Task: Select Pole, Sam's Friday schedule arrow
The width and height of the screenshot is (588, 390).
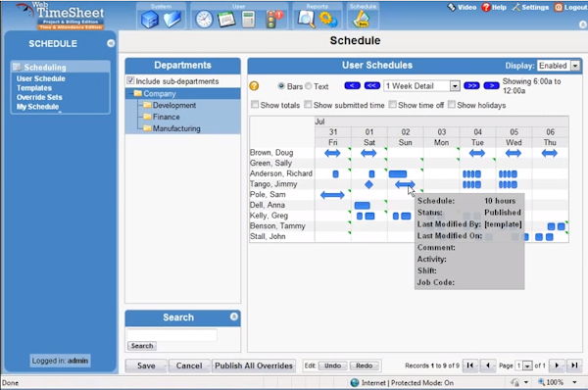Action: click(x=332, y=195)
